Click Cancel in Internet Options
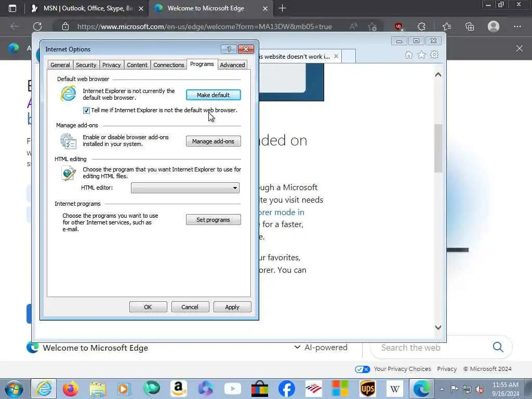532x399 pixels. click(x=190, y=307)
